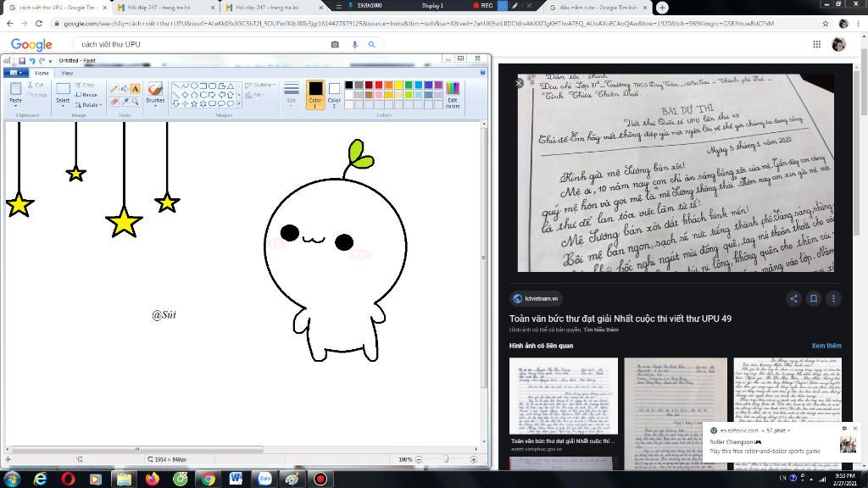Open the Paint file menu button
Screen dimensions: 868x488
pos(15,73)
